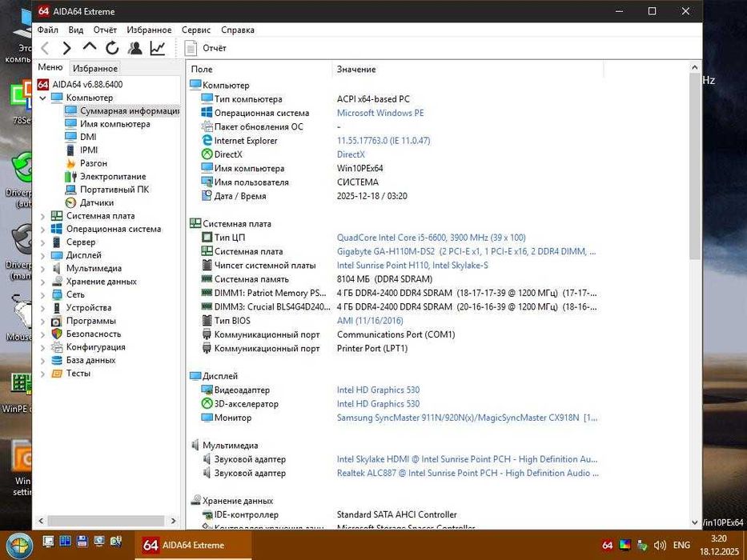The height and width of the screenshot is (560, 747).
Task: Click the Конфигурация gear icon
Action: 57,347
